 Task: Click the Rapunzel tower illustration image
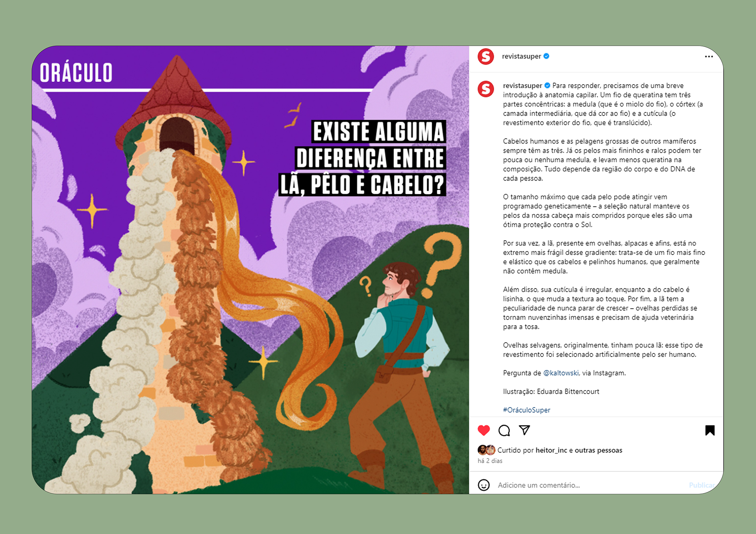point(250,270)
